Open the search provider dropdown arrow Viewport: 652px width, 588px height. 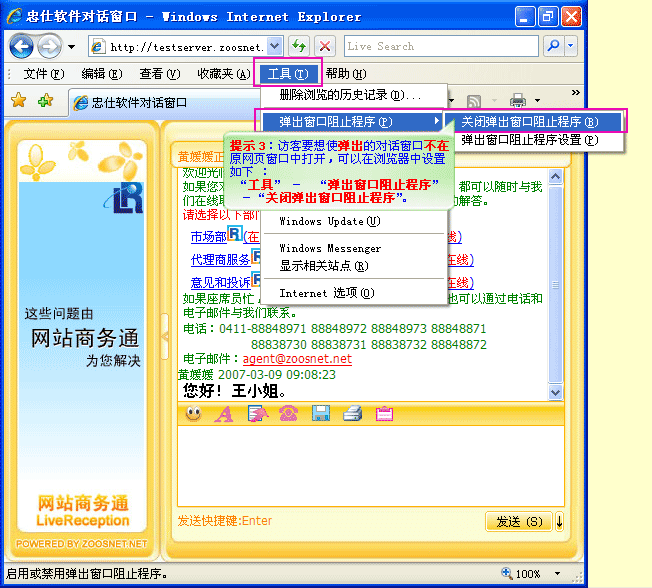pos(570,46)
